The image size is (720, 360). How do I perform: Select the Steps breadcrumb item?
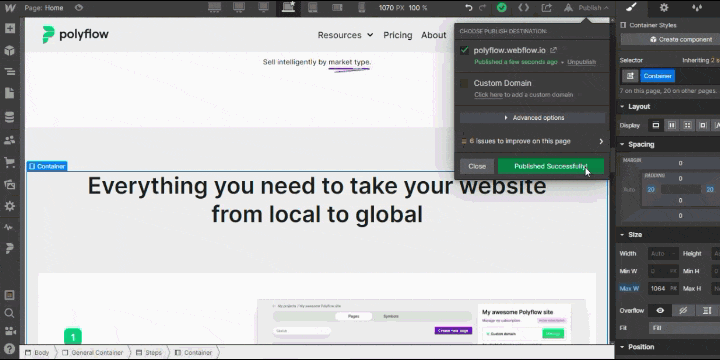click(149, 353)
